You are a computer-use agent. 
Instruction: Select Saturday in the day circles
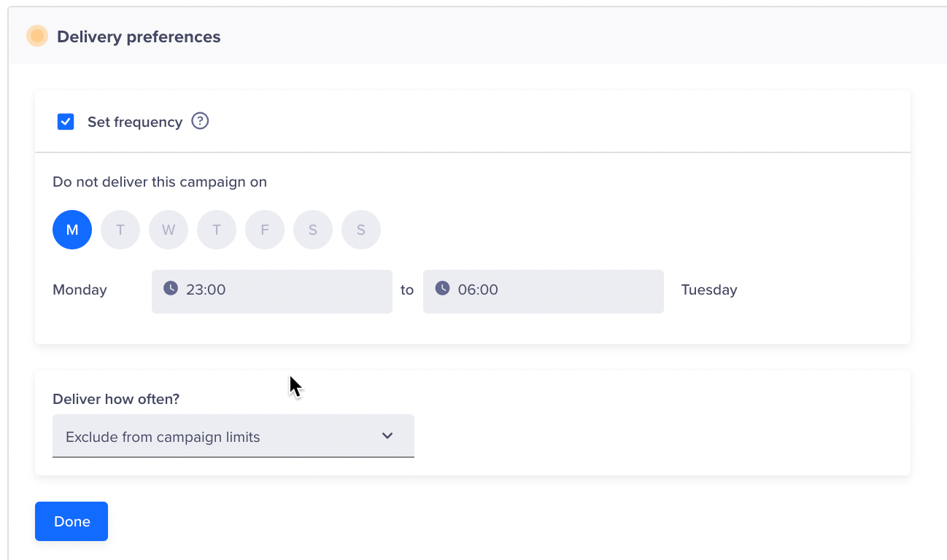[x=313, y=230]
